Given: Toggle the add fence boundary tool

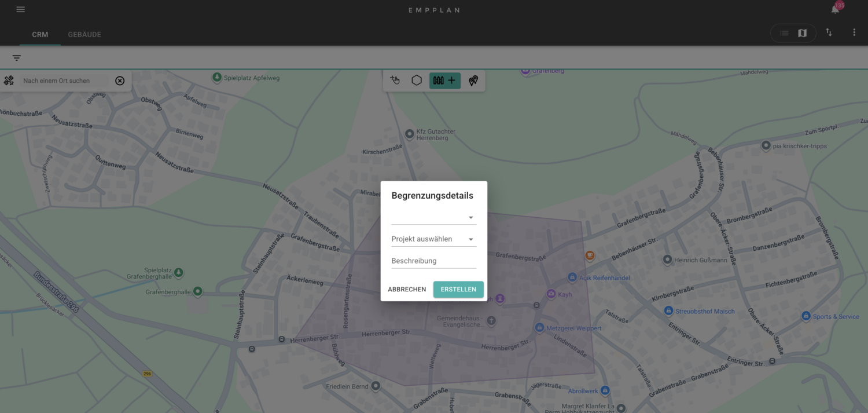Looking at the screenshot, I should click(x=444, y=81).
